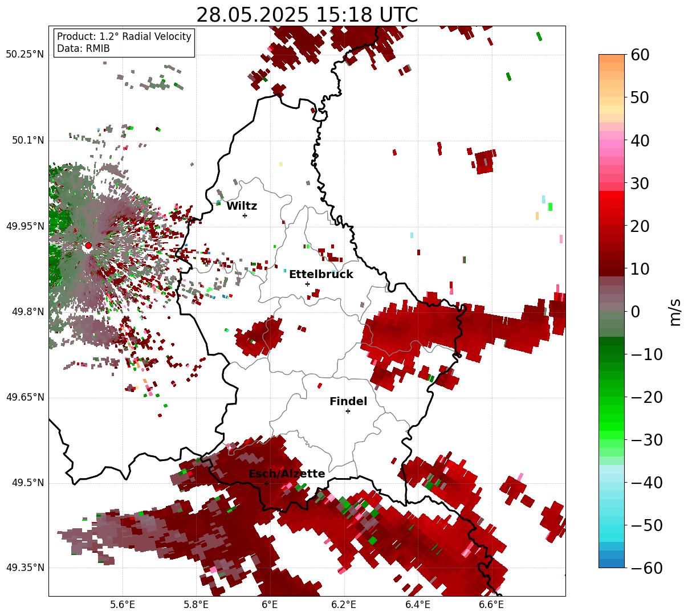Image resolution: width=688 pixels, height=616 pixels.
Task: Click the 6.6°E longitude label
Action: (491, 605)
